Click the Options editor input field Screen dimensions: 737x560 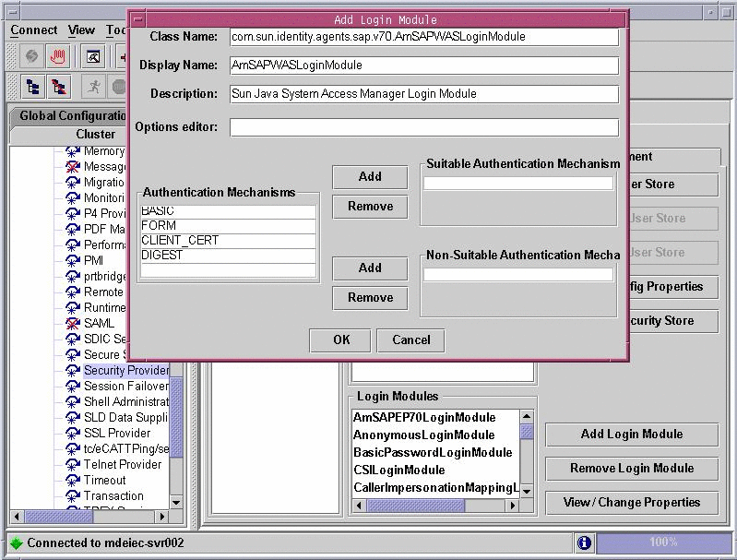point(424,127)
